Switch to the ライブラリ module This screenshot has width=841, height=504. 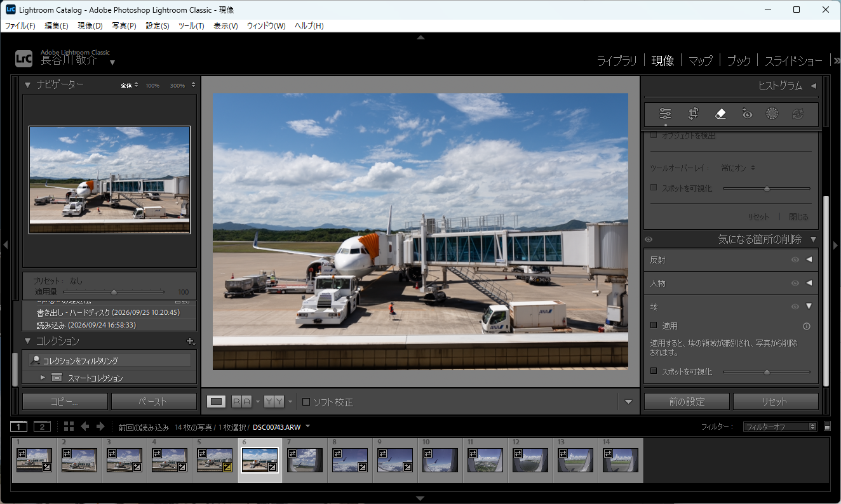tap(616, 61)
